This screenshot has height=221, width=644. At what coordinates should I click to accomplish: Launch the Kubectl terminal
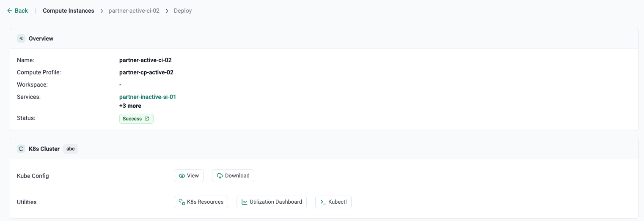[333, 202]
